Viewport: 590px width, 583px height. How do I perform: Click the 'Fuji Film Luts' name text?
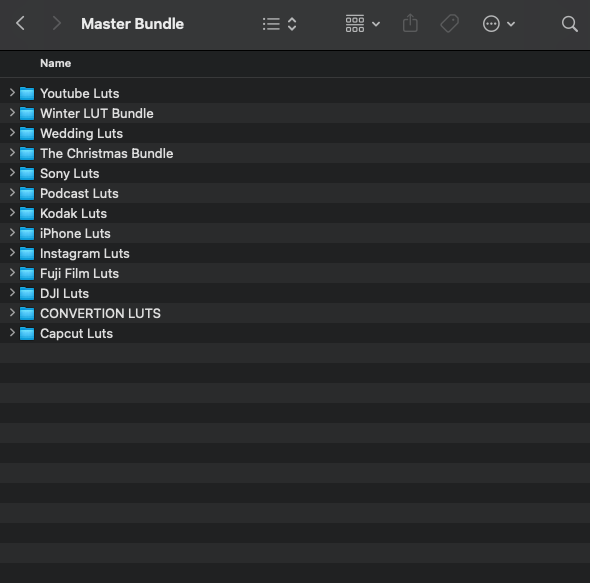[79, 274]
